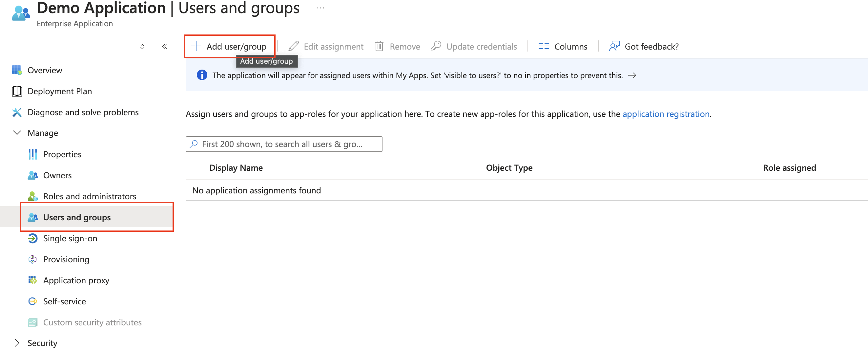Screen dimensions: 868x350
Task: Sort by Role assigned column header
Action: 789,167
